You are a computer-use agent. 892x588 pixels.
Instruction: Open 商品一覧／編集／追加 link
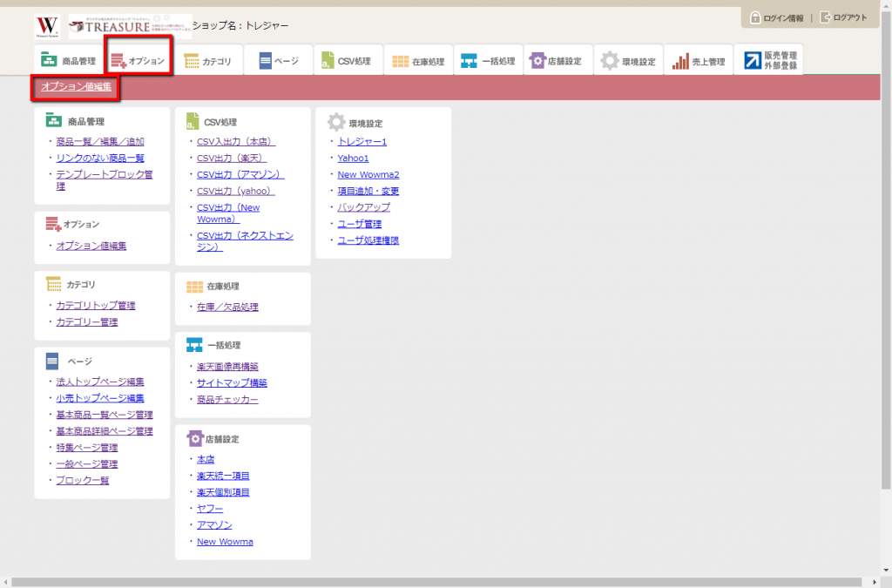point(99,141)
